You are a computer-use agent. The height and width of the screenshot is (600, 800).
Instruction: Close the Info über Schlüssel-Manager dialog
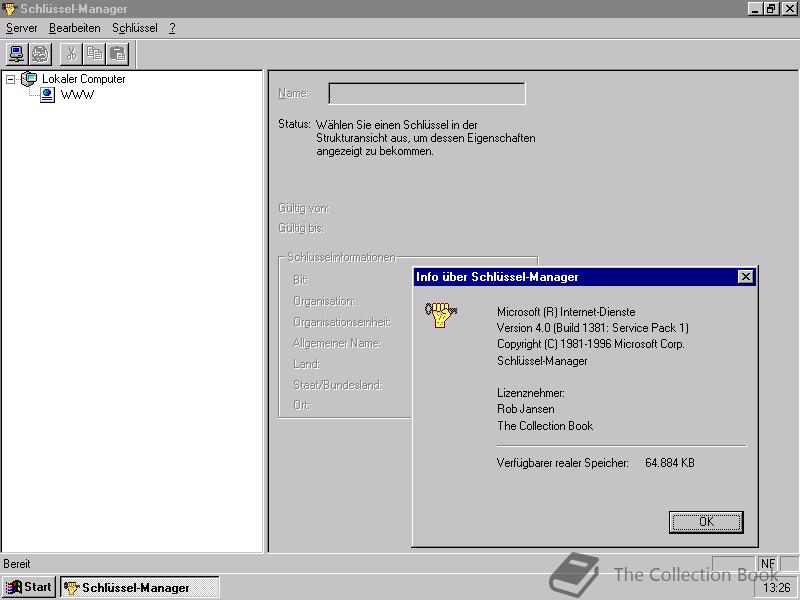point(745,277)
